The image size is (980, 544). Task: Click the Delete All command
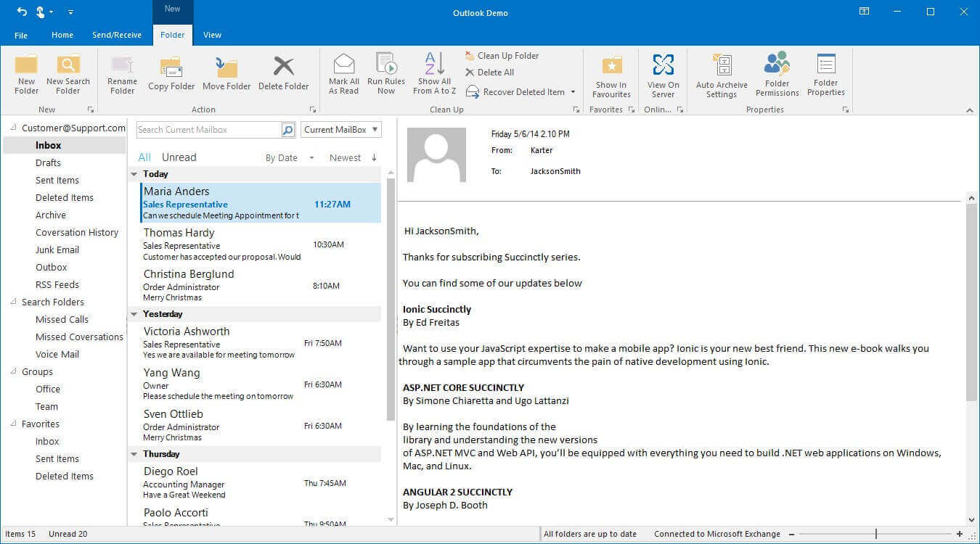(x=490, y=73)
